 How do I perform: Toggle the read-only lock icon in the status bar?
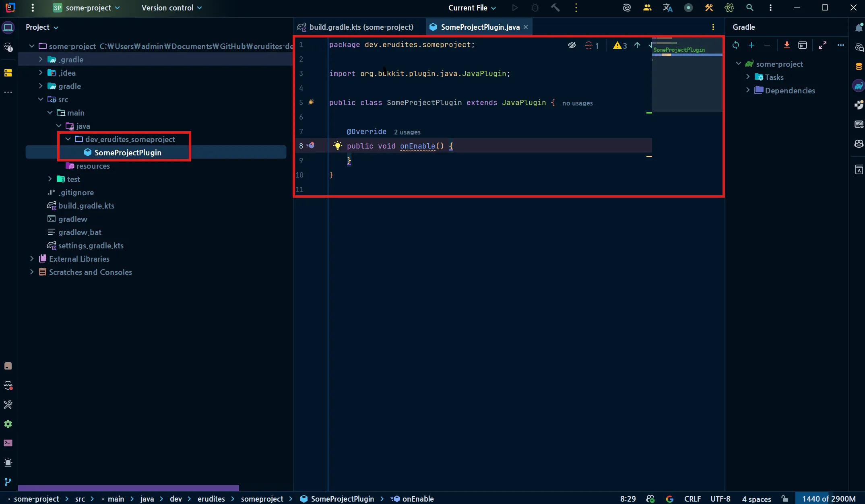[x=785, y=499]
